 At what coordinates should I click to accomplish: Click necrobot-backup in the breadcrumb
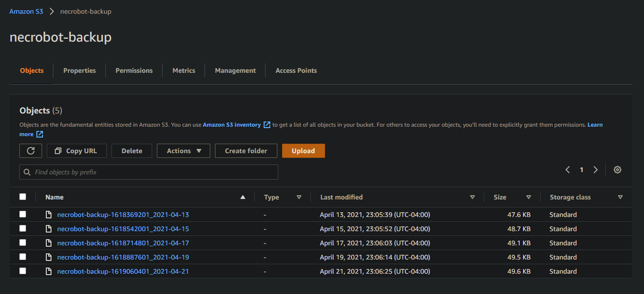coord(86,11)
